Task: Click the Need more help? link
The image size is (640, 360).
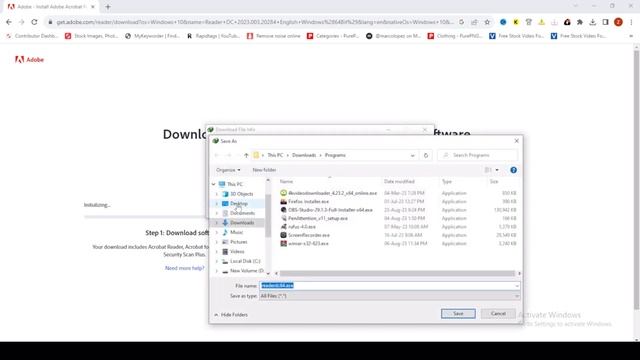Action: (184, 268)
